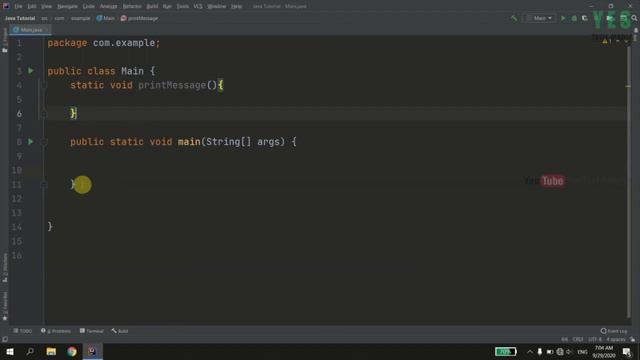The image size is (640, 360).
Task: Open Windows taskbar search
Action: coord(30,351)
